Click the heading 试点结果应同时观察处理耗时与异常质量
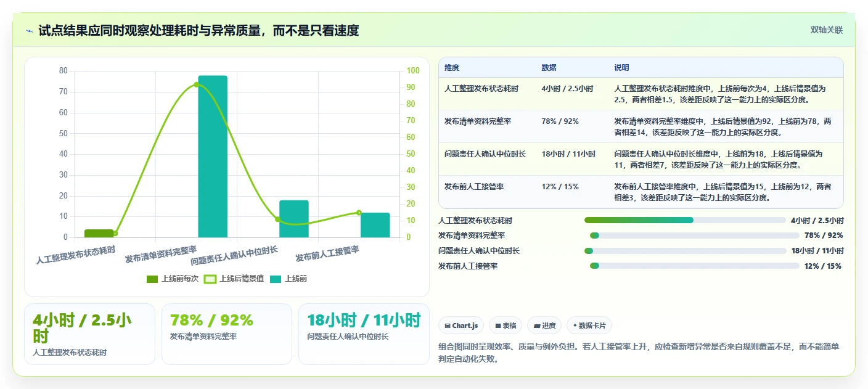 click(199, 30)
